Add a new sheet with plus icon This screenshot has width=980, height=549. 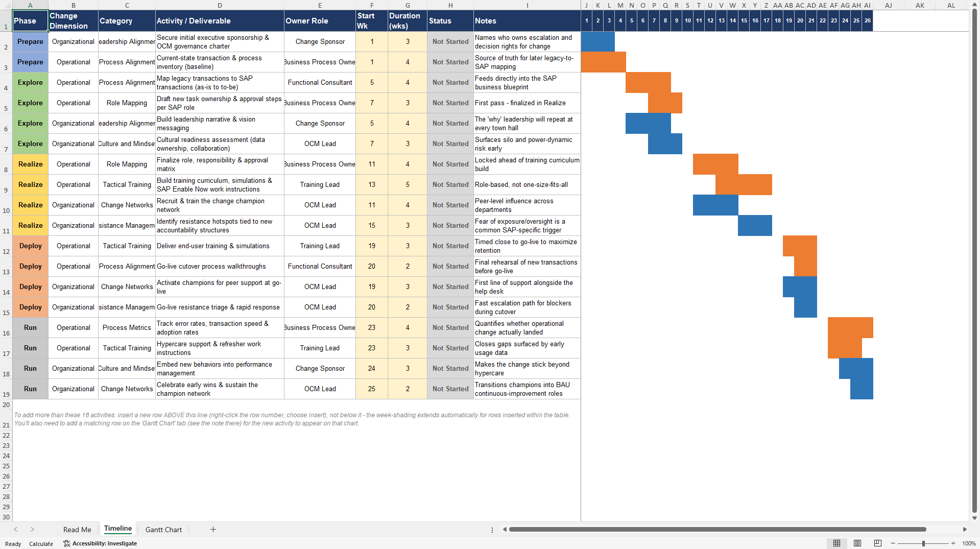pyautogui.click(x=213, y=530)
